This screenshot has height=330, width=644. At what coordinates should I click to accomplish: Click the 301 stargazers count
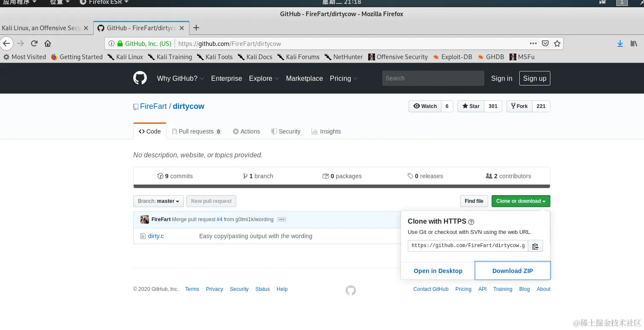click(493, 106)
